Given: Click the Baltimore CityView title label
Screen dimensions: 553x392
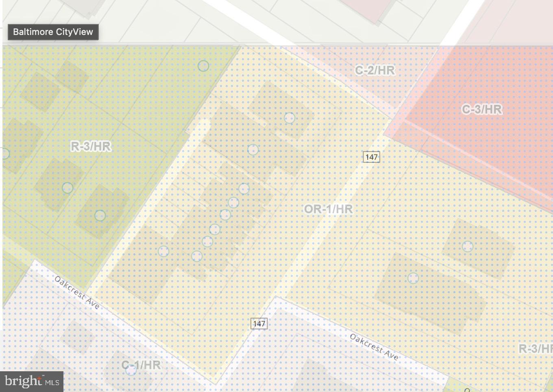Looking at the screenshot, I should [53, 32].
